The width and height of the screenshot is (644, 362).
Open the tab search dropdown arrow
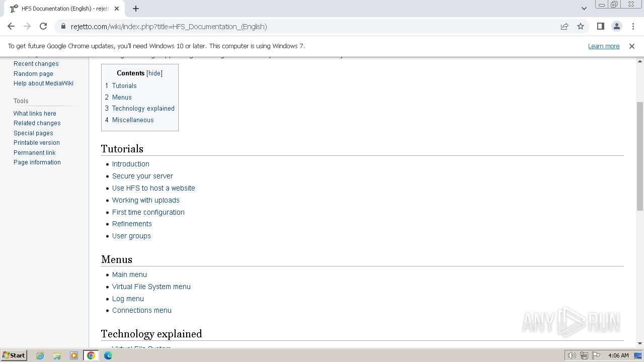pyautogui.click(x=584, y=9)
